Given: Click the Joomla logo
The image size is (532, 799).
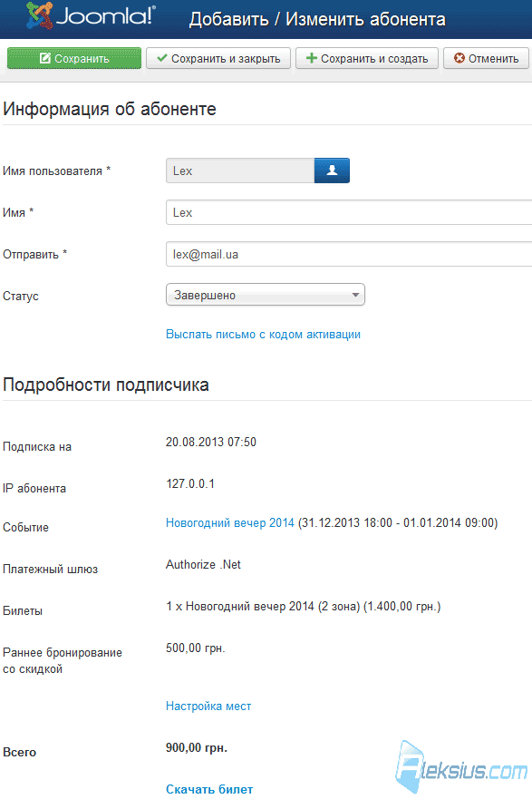Looking at the screenshot, I should 92,15.
